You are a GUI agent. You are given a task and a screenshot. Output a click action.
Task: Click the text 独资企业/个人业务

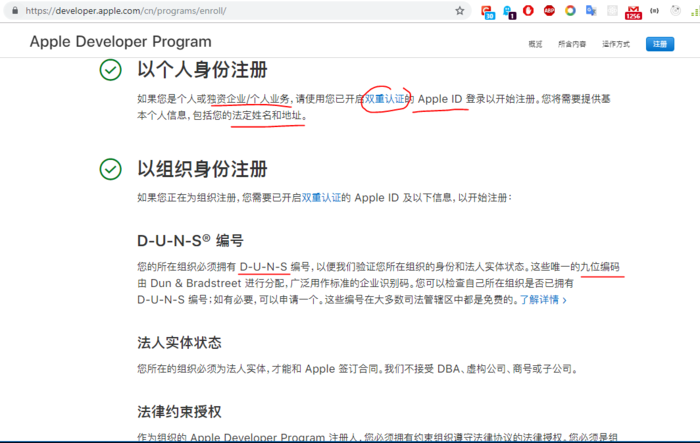[249, 99]
